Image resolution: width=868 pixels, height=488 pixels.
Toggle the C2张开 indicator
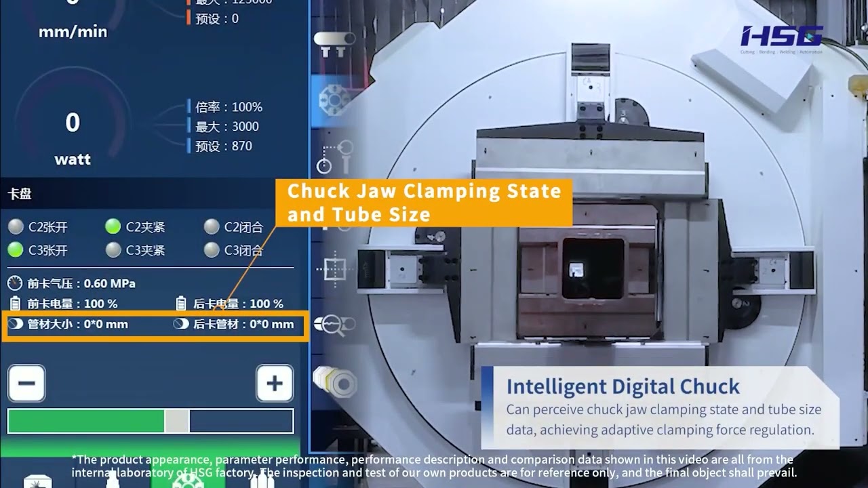(16, 227)
